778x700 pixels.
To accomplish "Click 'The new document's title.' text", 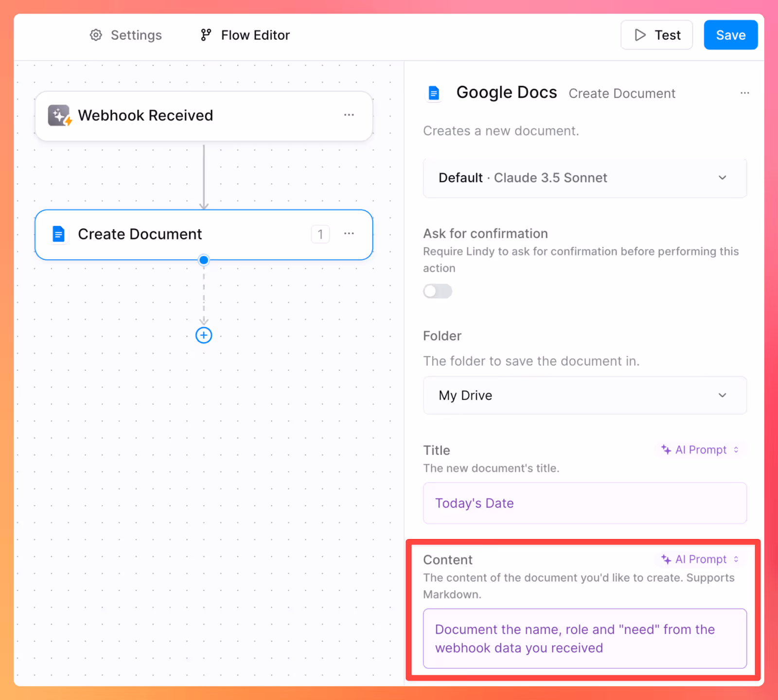I will [491, 468].
